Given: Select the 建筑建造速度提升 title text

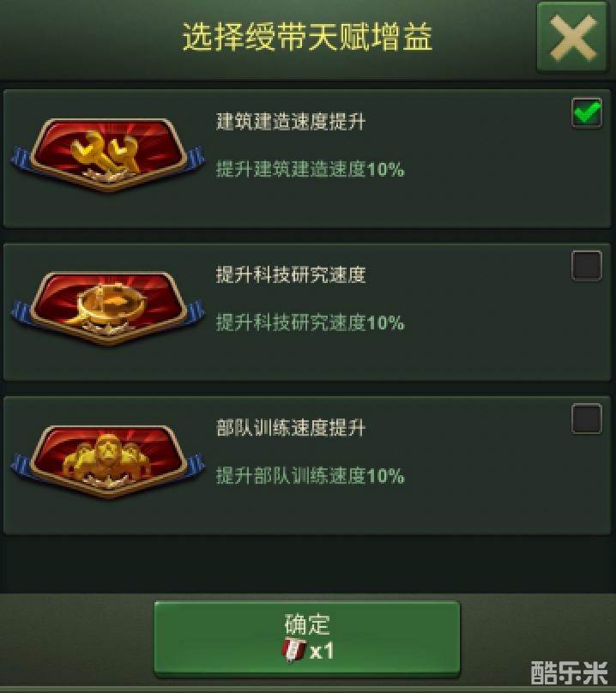Looking at the screenshot, I should point(291,122).
